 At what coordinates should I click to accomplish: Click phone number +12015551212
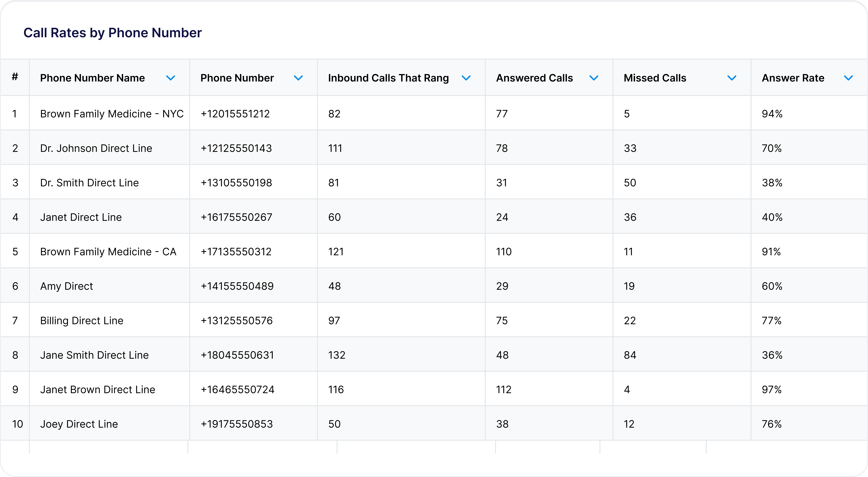235,114
